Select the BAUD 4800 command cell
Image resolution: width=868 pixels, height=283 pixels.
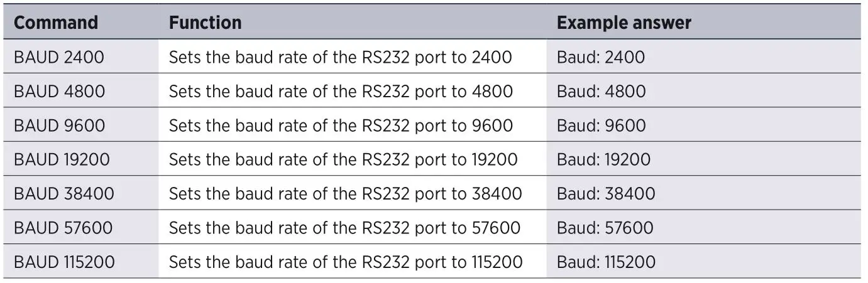(x=60, y=92)
